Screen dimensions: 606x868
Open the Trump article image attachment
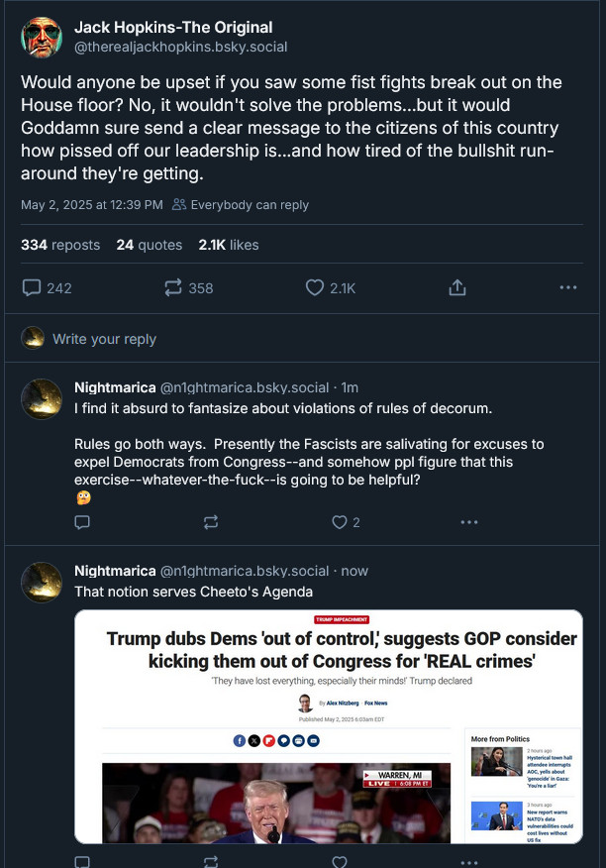[x=329, y=726]
